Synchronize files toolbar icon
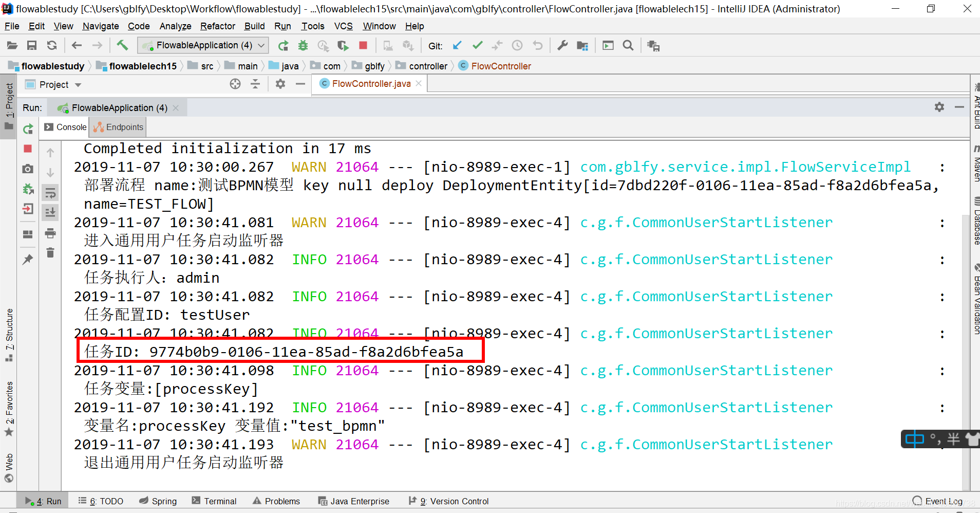Viewport: 980px width, 513px height. 52,46
